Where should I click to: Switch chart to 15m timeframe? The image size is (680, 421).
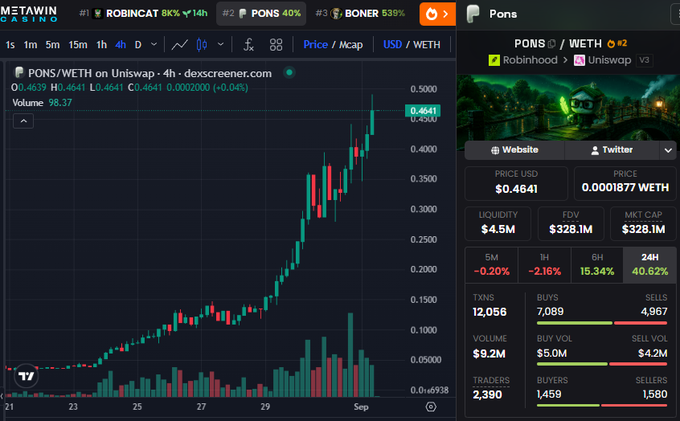point(78,45)
